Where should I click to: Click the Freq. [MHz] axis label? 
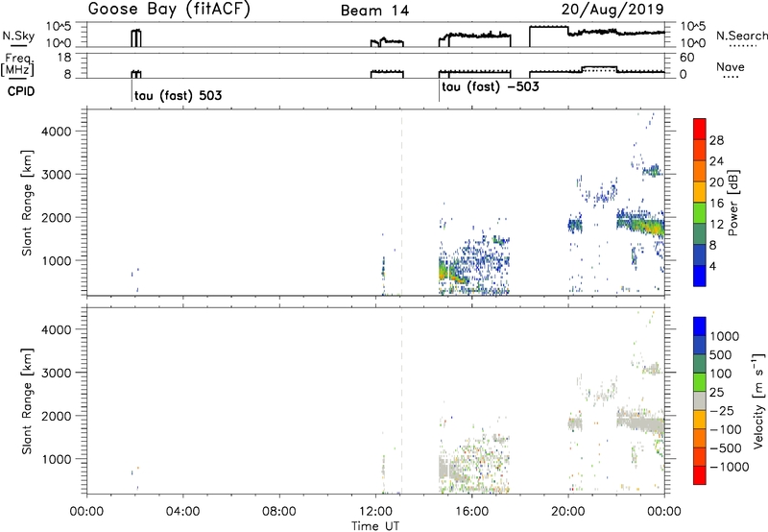(x=17, y=66)
